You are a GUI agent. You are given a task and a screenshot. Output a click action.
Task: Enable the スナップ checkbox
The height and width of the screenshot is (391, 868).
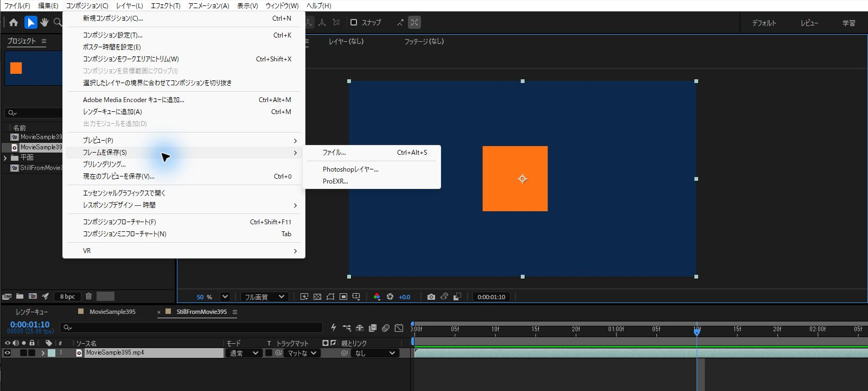[x=354, y=22]
